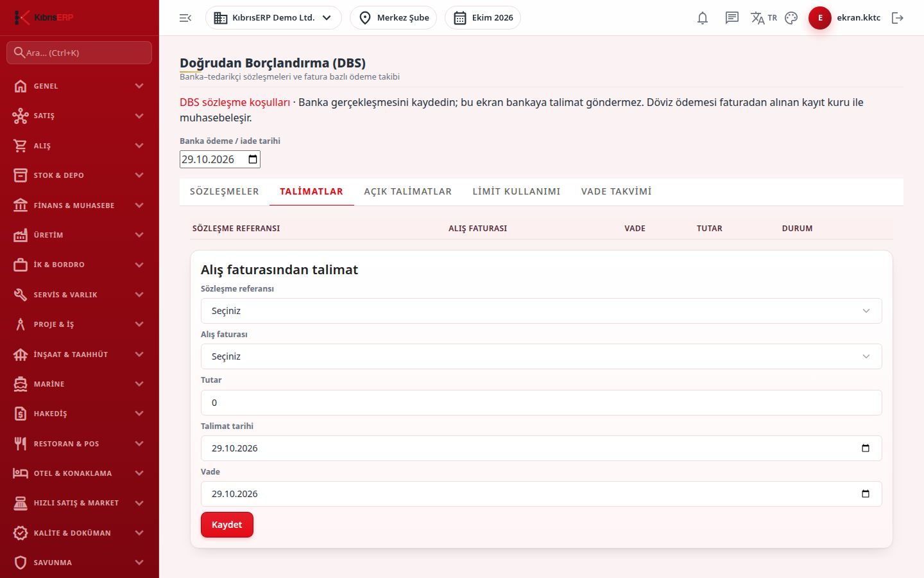Click the logout icon

[x=898, y=18]
